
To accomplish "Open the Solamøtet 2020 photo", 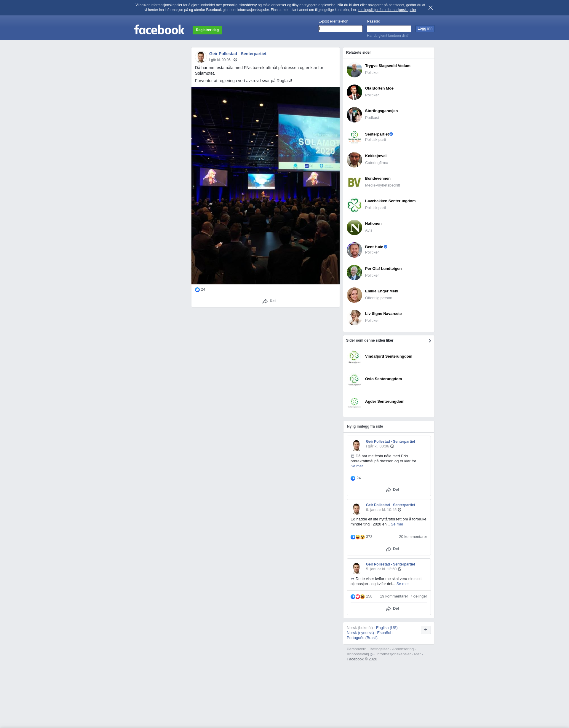I will pos(265,186).
